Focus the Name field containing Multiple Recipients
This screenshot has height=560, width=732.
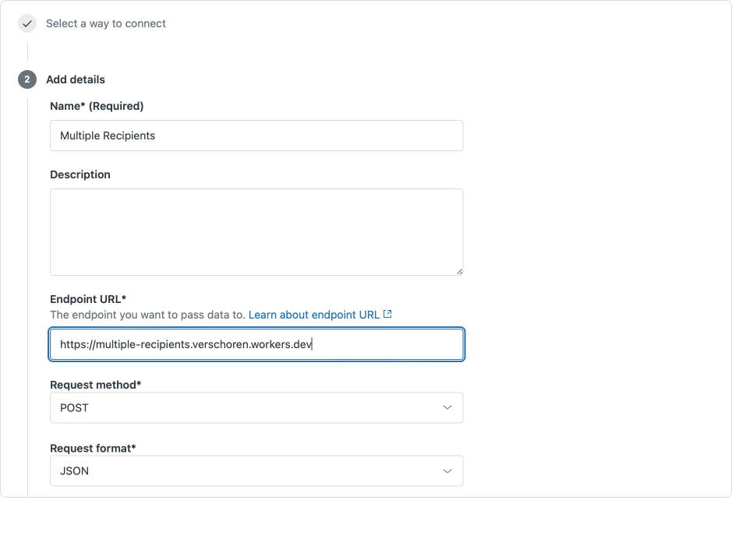256,136
